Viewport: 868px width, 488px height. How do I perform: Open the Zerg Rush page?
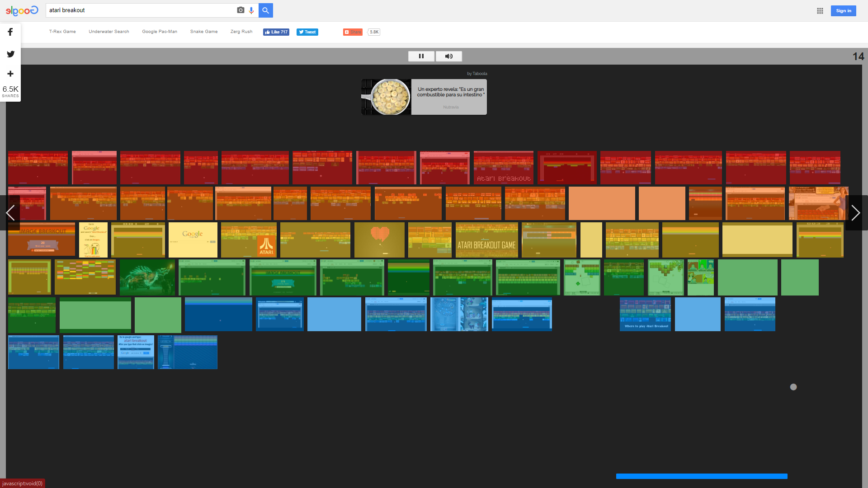click(x=241, y=31)
